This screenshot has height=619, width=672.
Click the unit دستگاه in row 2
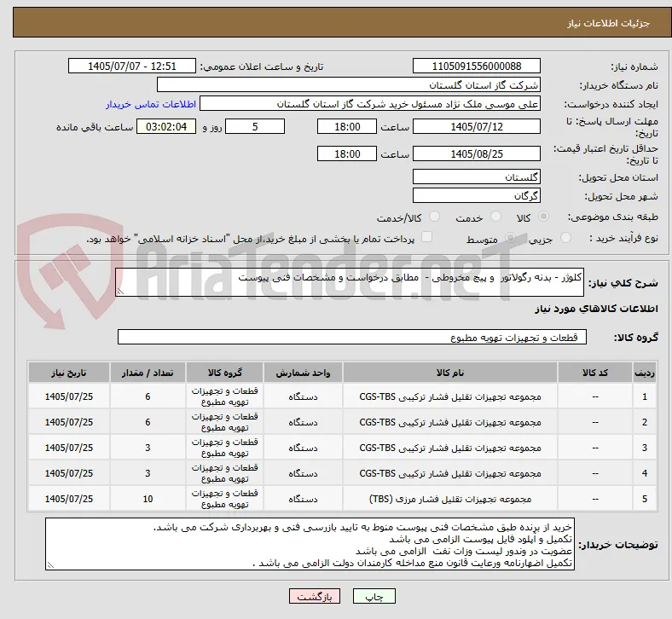(303, 422)
